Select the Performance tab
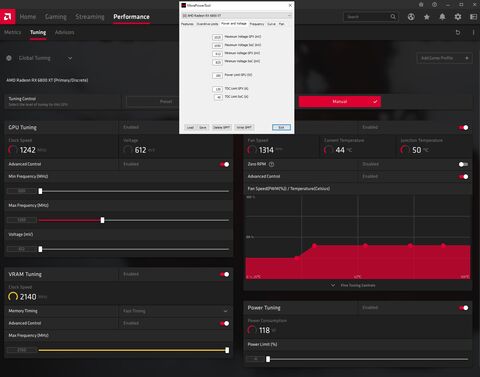Image resolution: width=480 pixels, height=377 pixels. [131, 17]
